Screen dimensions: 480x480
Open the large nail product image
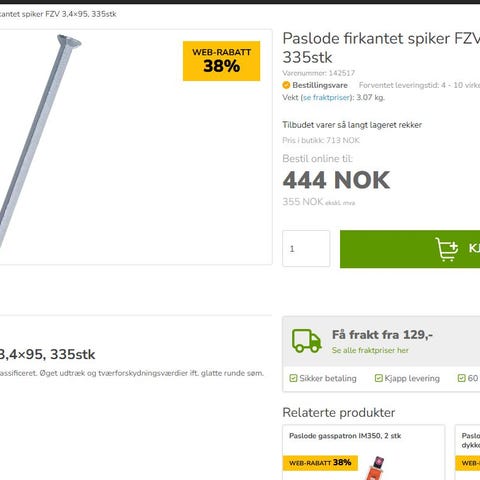tap(40, 142)
